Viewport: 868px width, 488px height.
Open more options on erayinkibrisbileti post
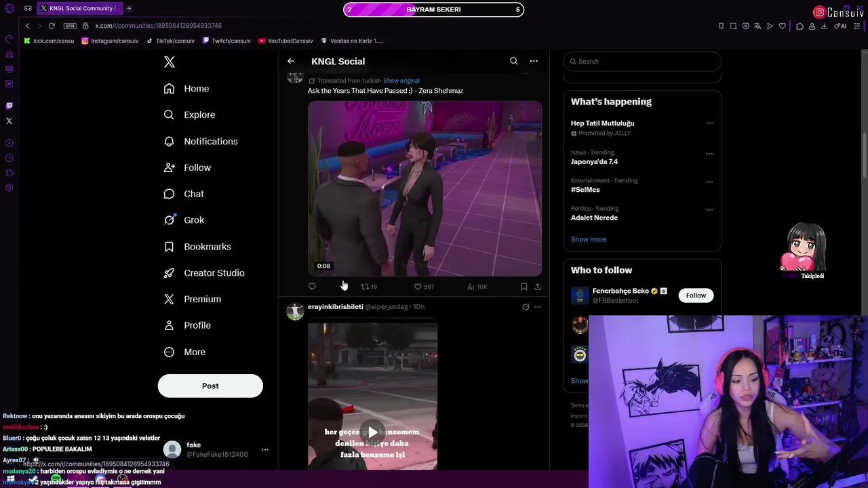pos(538,307)
